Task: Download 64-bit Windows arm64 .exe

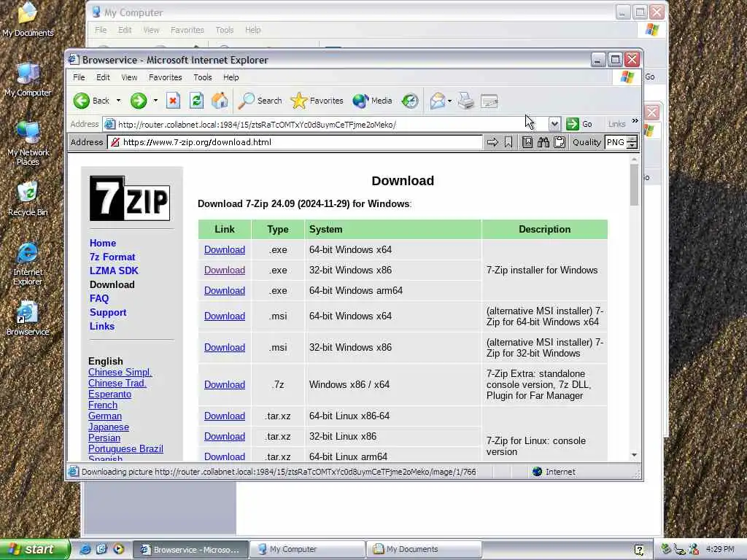Action: [225, 290]
